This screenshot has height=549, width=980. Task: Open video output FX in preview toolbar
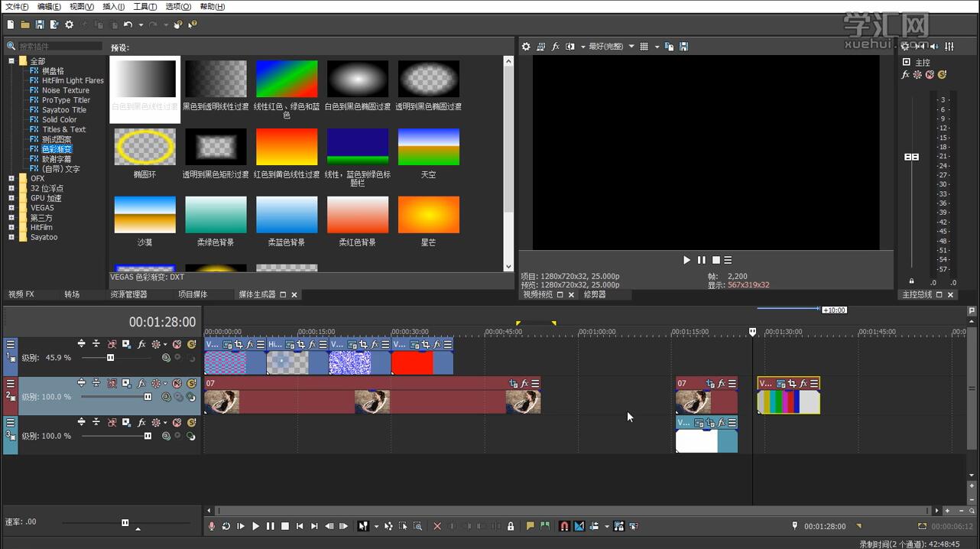[556, 47]
